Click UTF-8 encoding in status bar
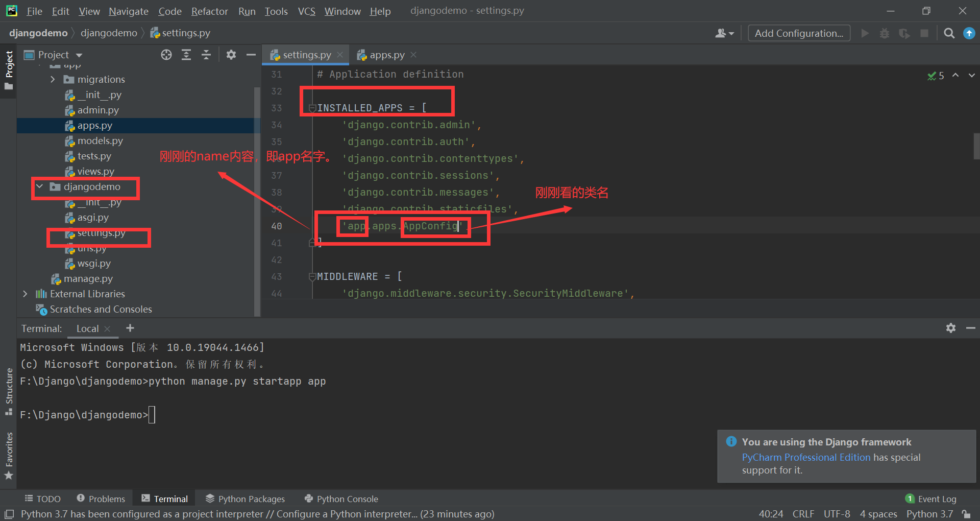The width and height of the screenshot is (980, 521). pyautogui.click(x=837, y=514)
